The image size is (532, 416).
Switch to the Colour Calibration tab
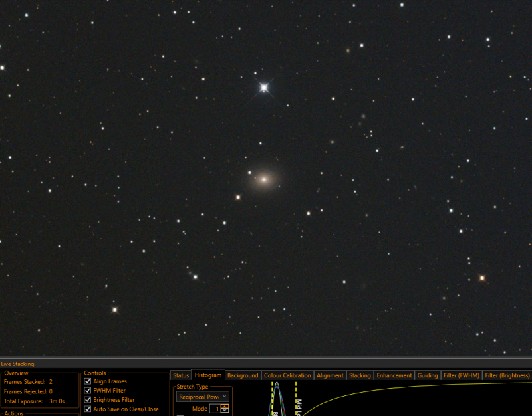click(287, 375)
